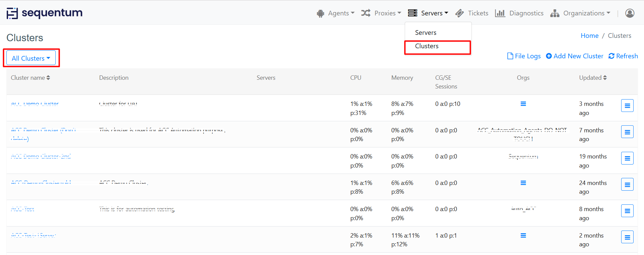
Task: Open the Agents dropdown menu
Action: (336, 13)
